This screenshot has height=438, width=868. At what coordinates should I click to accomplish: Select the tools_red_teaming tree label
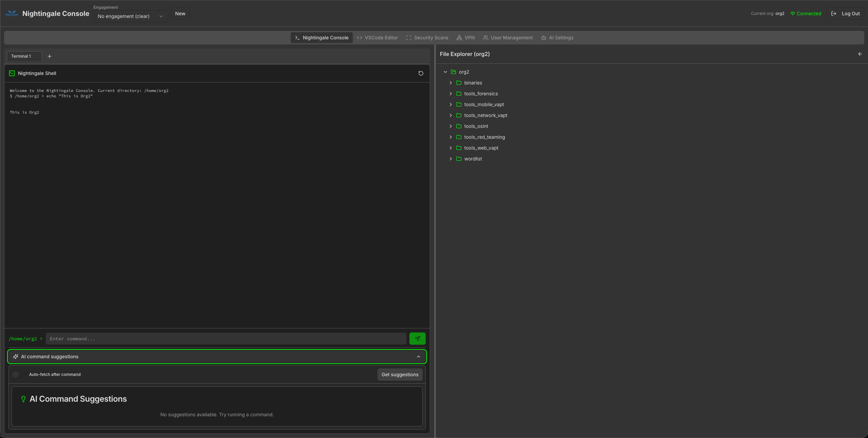(484, 137)
